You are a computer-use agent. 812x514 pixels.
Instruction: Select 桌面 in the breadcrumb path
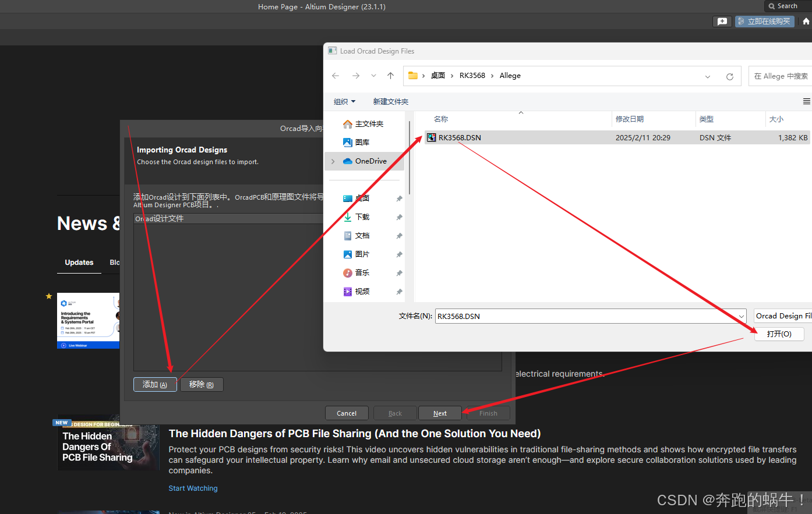click(x=438, y=76)
